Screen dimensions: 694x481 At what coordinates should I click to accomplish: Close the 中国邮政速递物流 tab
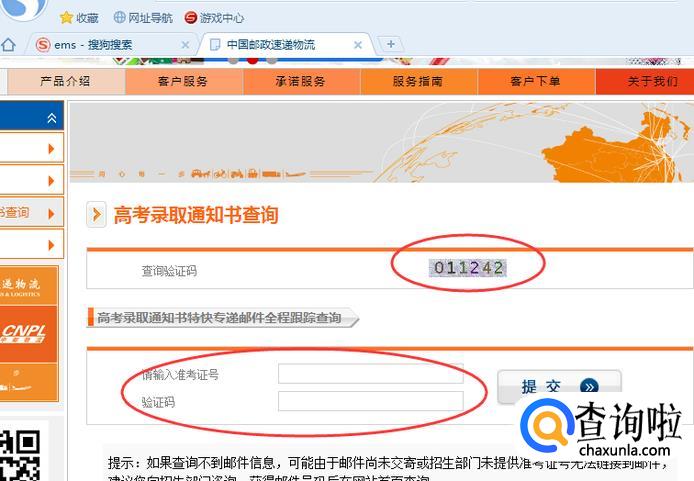pos(358,45)
